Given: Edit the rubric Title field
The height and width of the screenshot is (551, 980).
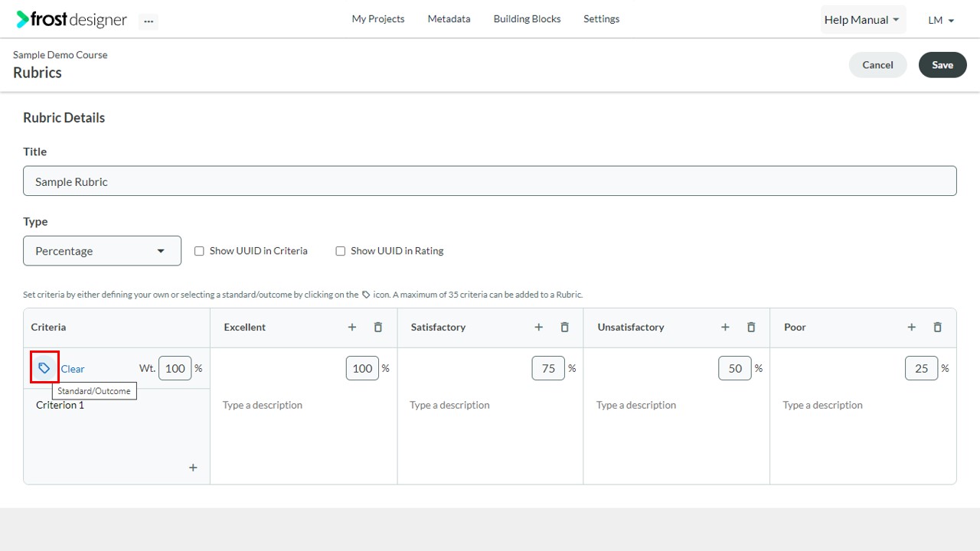Looking at the screenshot, I should [x=490, y=181].
